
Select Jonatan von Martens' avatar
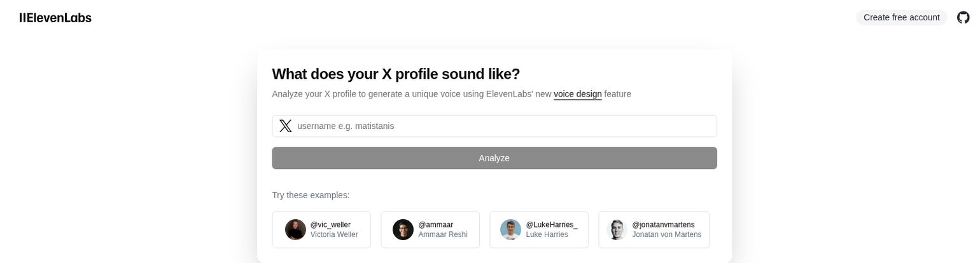[x=617, y=229]
